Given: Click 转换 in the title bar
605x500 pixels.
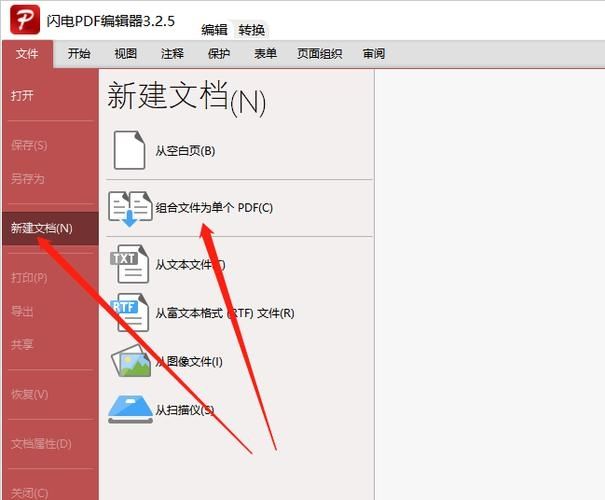Looking at the screenshot, I should point(252,30).
